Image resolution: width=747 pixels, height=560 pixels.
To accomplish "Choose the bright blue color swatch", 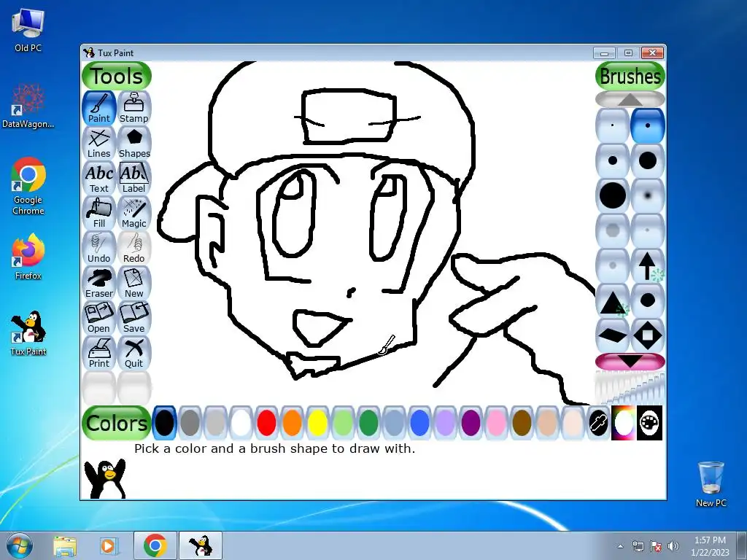I will click(x=419, y=423).
